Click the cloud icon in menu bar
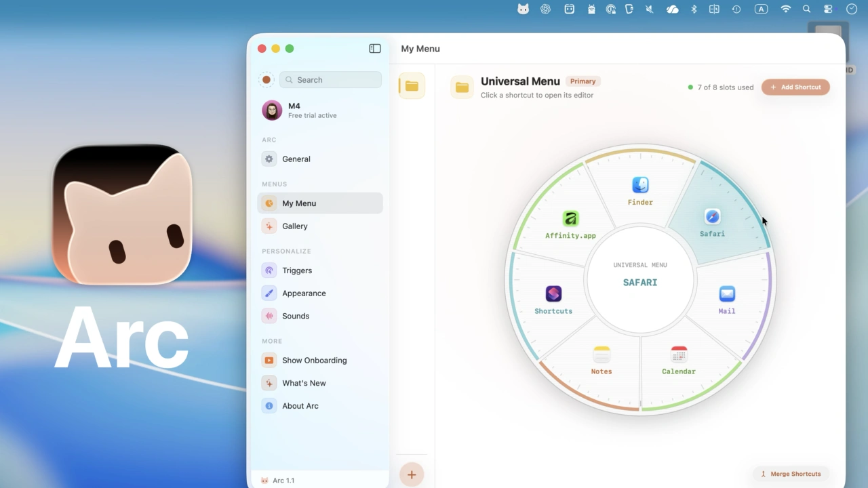 tap(672, 9)
